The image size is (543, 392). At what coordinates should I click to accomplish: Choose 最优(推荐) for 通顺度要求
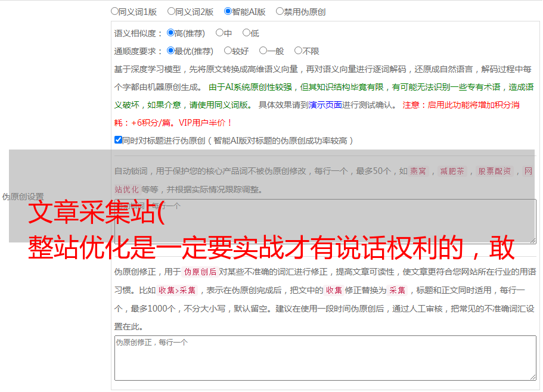(x=170, y=51)
